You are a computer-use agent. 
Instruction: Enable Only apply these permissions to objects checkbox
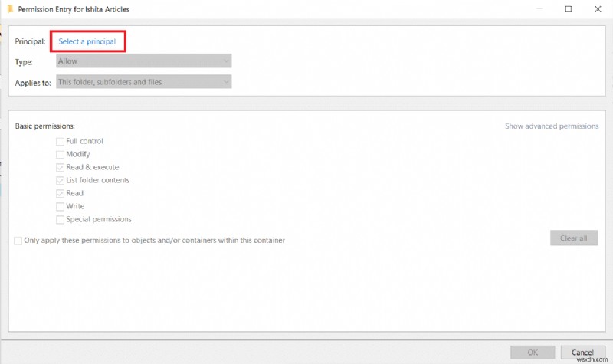point(18,241)
